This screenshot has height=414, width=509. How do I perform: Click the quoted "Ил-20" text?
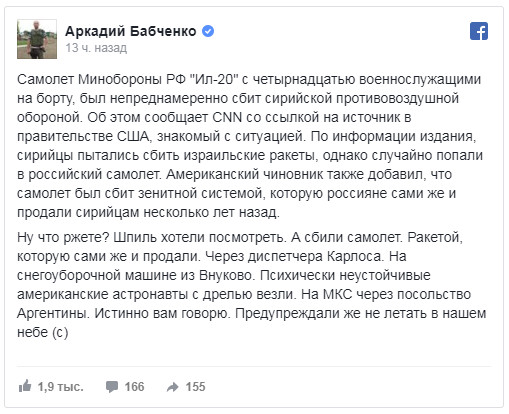(214, 79)
